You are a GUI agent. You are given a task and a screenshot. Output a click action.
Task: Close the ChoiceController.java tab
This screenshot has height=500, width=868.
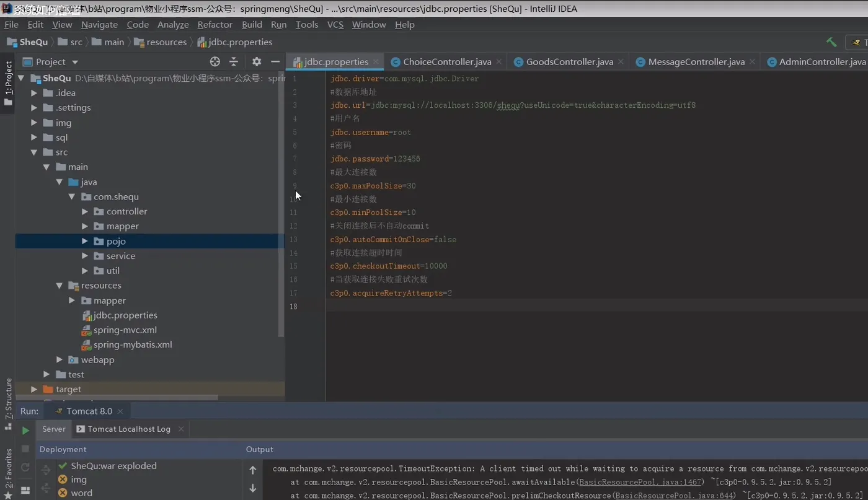(498, 61)
